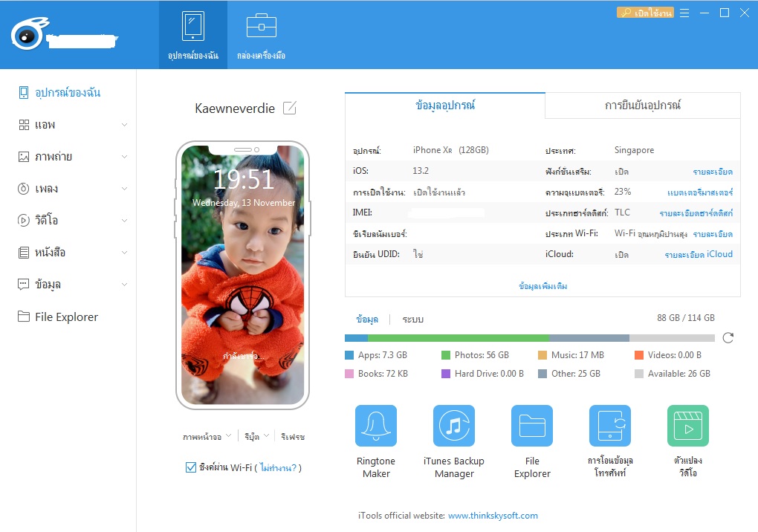Select the ข้อมูล storage tab
758x532 pixels.
click(367, 319)
